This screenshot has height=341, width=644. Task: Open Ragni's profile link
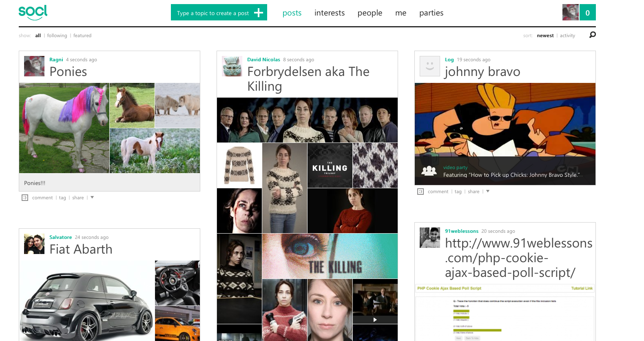[56, 60]
